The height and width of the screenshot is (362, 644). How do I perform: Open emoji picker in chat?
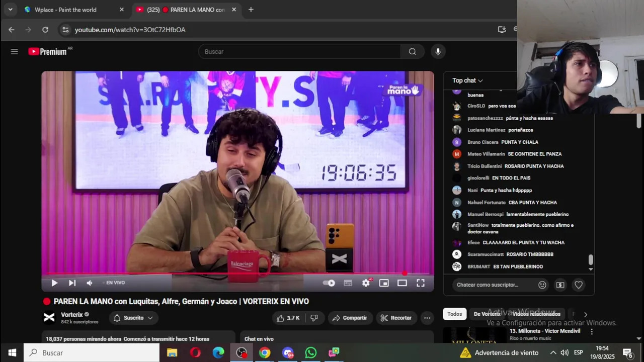point(542,285)
